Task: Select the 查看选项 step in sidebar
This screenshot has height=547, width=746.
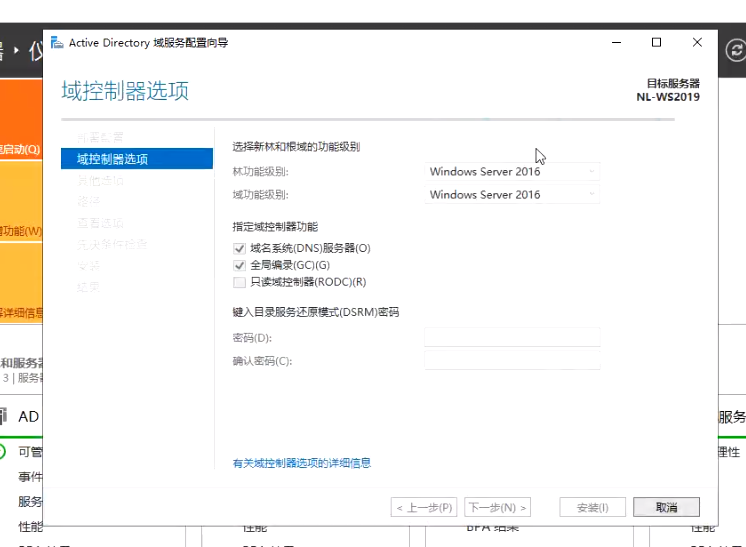Action: (x=100, y=223)
